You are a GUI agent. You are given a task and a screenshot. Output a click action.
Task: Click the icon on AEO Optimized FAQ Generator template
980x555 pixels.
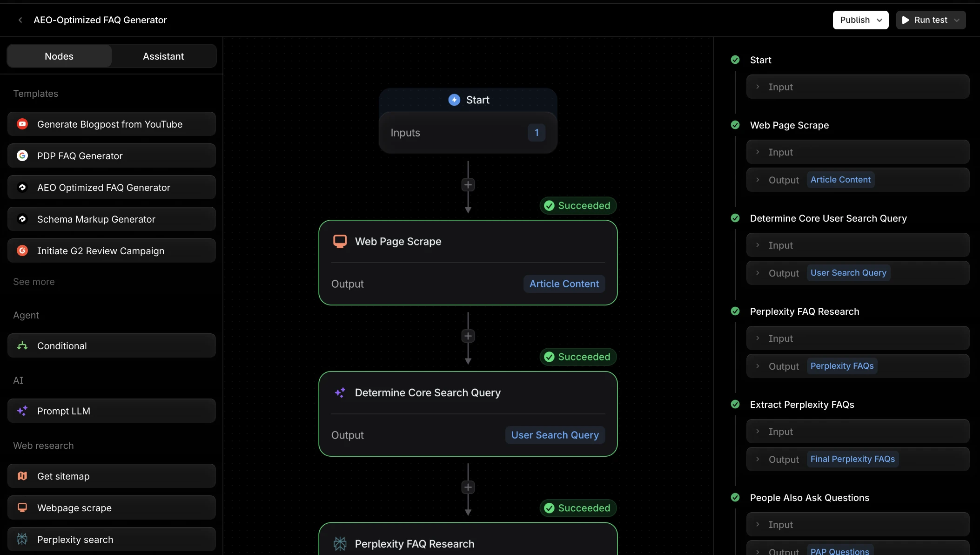pos(22,187)
